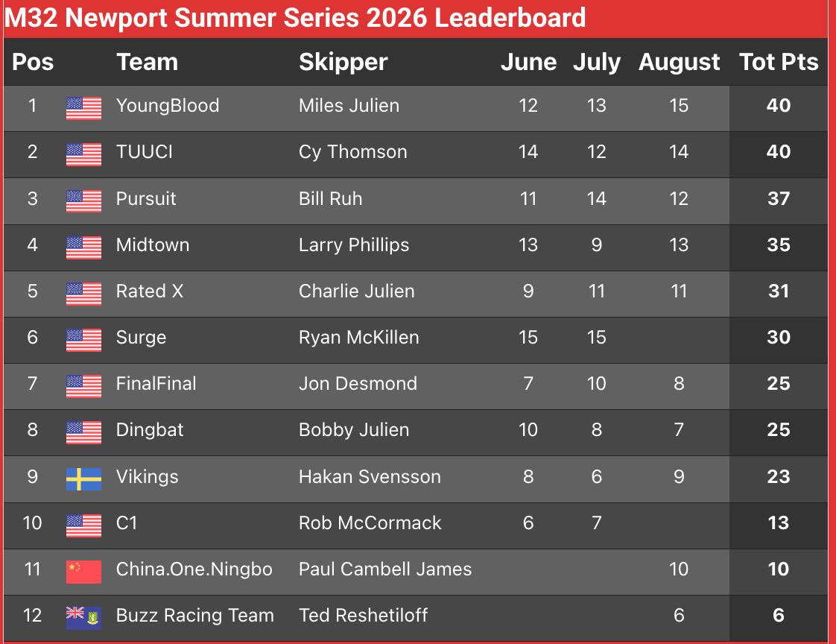Image resolution: width=836 pixels, height=644 pixels.
Task: Click the Swedish flag next to Vikings
Action: click(83, 479)
